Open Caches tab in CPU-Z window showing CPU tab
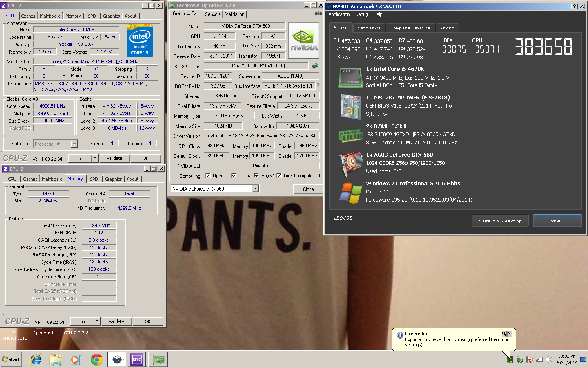 pyautogui.click(x=28, y=16)
